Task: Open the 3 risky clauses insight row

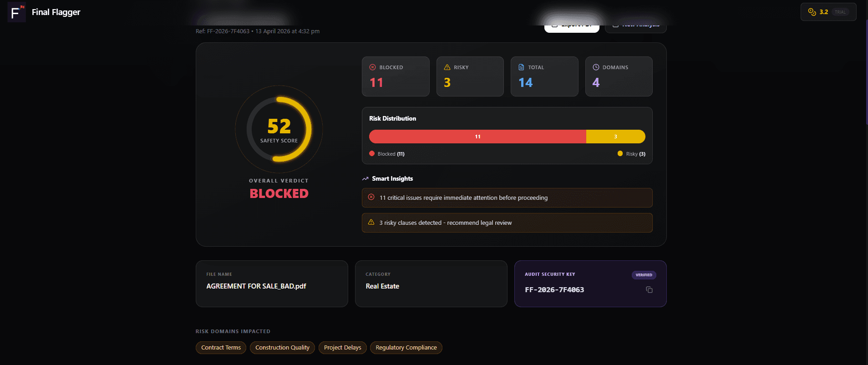Action: (x=507, y=223)
